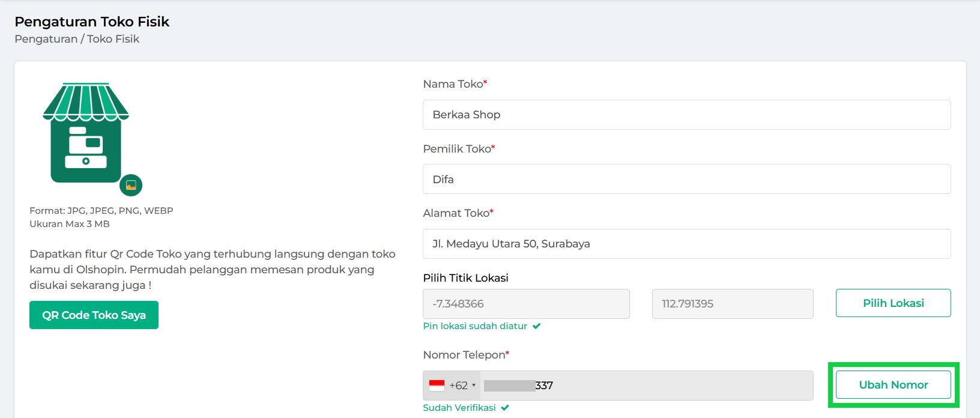Click the checkmark beside Sudah Verifikasi
980x418 pixels.
505,408
